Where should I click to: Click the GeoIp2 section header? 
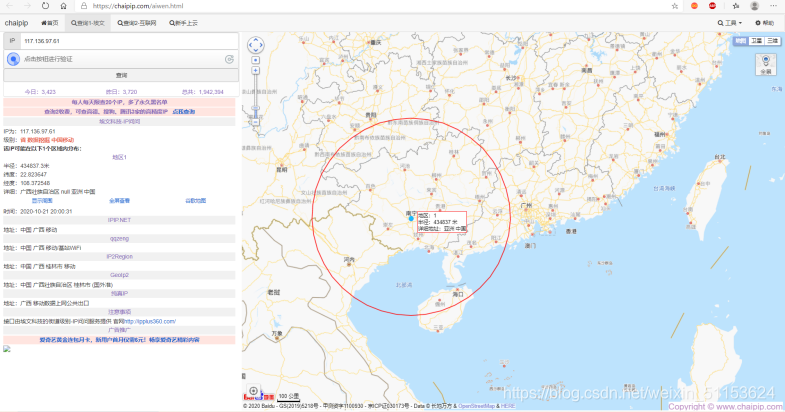click(x=119, y=275)
